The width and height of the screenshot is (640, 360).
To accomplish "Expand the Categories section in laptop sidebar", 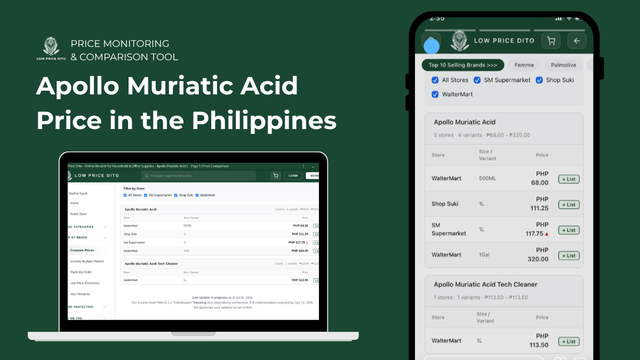I will (105, 227).
